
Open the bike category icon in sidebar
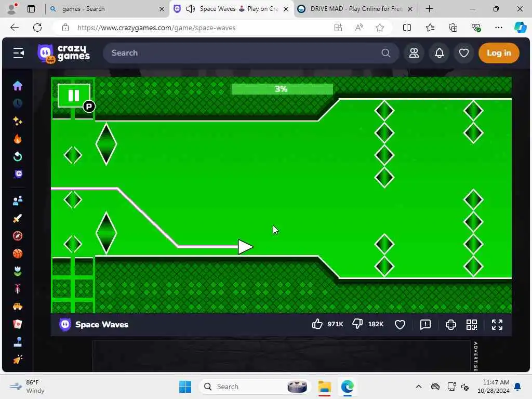(18, 289)
